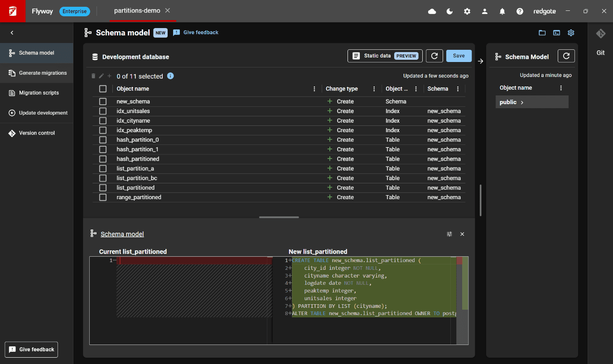This screenshot has height=364, width=613.
Task: Check the hash_partition_0 row checkbox
Action: coord(103,140)
